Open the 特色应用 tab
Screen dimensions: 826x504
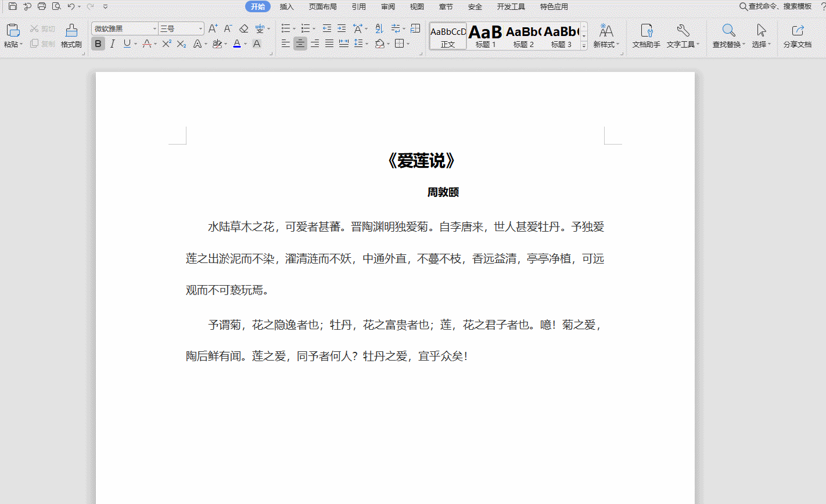pos(554,7)
